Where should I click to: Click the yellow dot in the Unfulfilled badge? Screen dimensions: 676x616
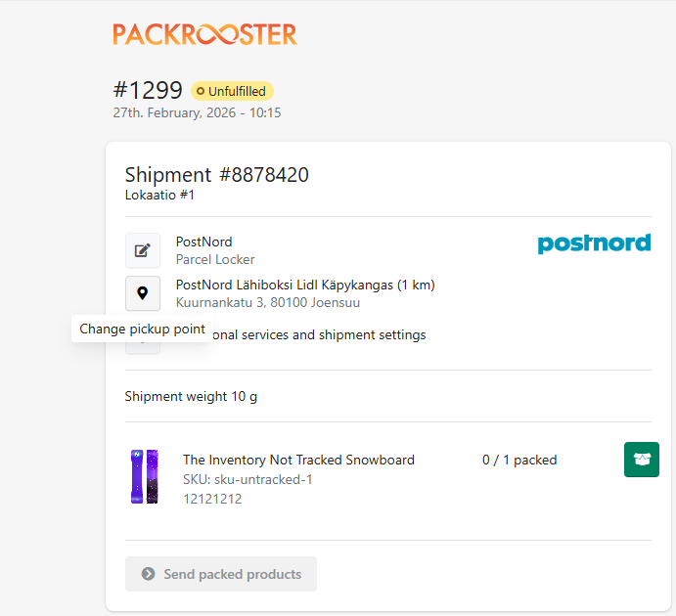pos(201,92)
